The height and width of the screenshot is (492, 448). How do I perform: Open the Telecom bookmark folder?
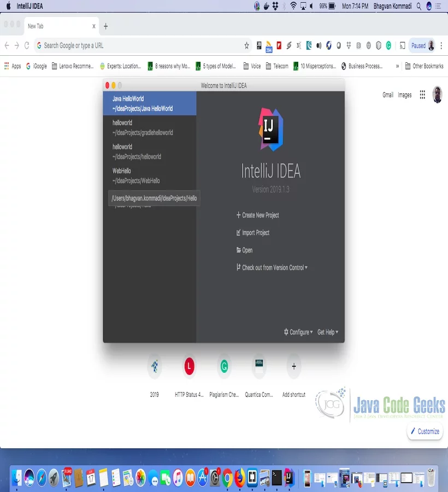tap(277, 66)
